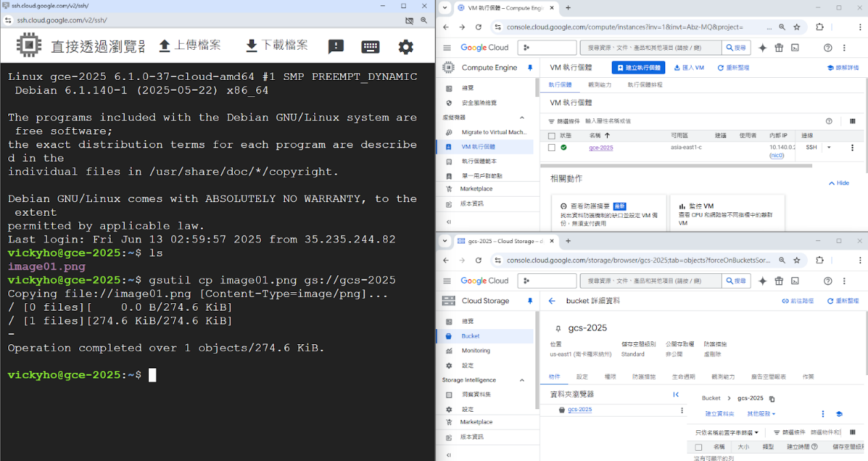Expand the SSH connection options dropdown arrow
868x461 pixels.
pyautogui.click(x=829, y=148)
